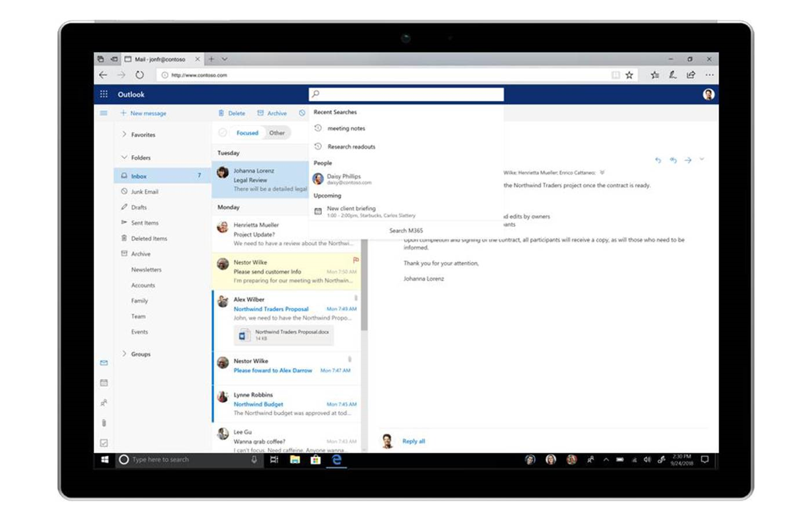Refresh the browser page
The height and width of the screenshot is (522, 812).
(140, 75)
